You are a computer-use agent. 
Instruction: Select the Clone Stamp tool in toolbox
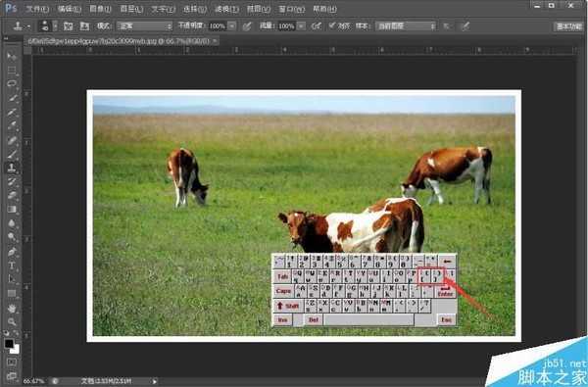(12, 168)
